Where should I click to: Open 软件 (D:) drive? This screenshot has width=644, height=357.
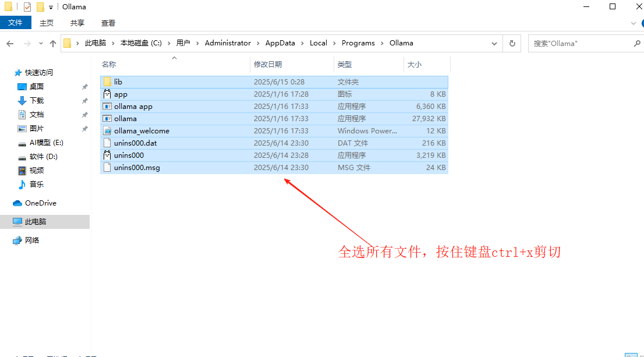coord(43,157)
